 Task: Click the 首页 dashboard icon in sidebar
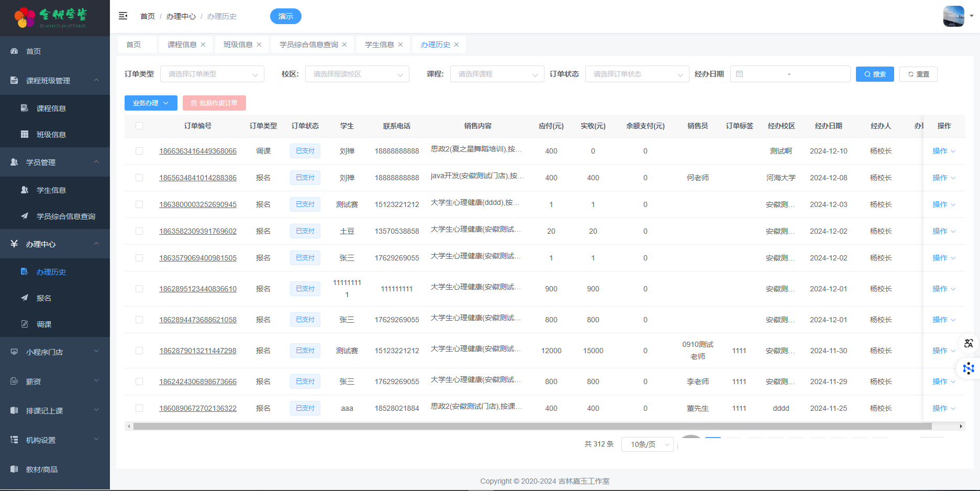(15, 51)
